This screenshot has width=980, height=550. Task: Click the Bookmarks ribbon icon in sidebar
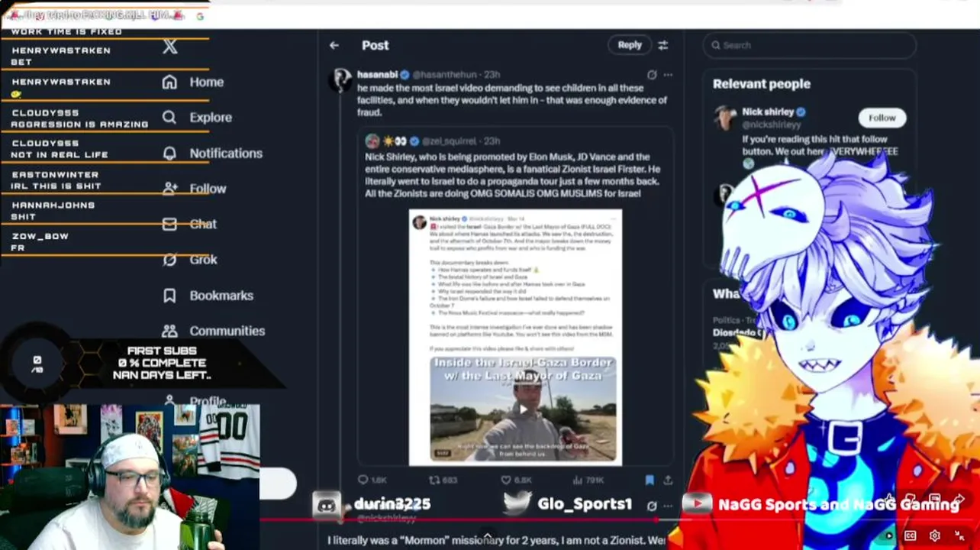pyautogui.click(x=169, y=295)
